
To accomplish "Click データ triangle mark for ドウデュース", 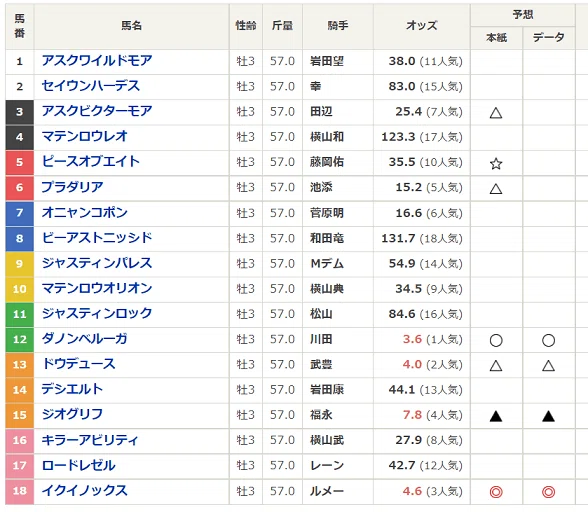I will pos(548,365).
